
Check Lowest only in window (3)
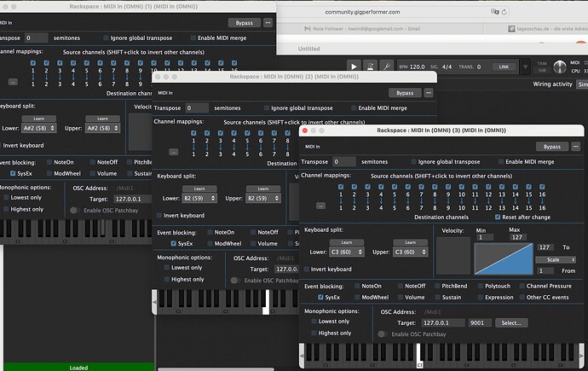click(x=314, y=322)
